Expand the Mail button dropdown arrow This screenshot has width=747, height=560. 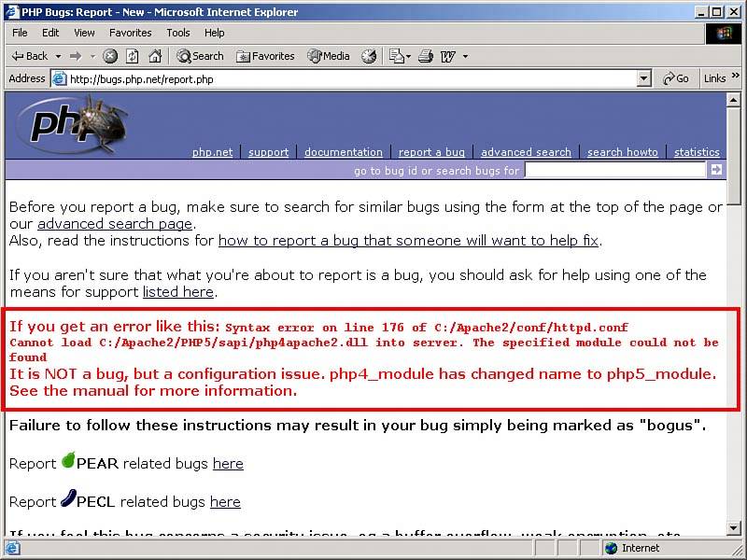point(408,56)
